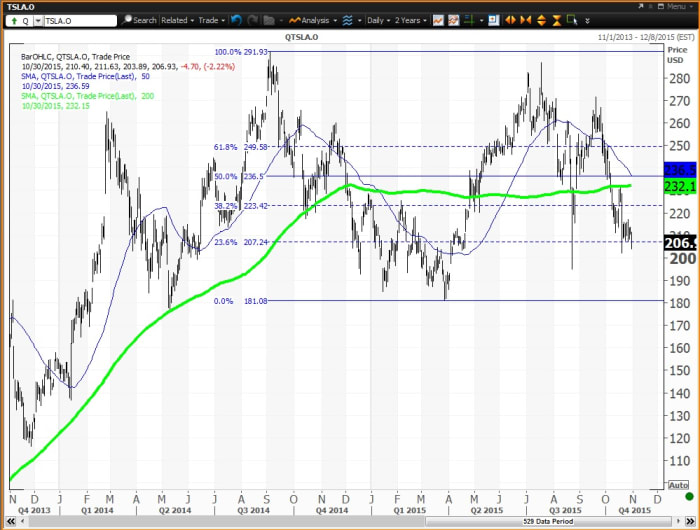Viewport: 700px width, 530px height.
Task: Compress chart horizontally with inward arrows icon
Action: pyautogui.click(x=525, y=20)
